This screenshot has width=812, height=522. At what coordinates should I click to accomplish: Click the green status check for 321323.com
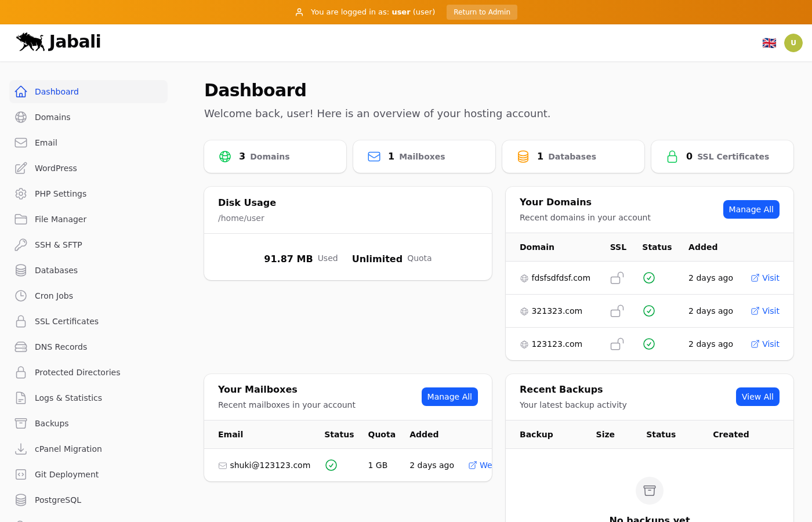[x=649, y=311]
